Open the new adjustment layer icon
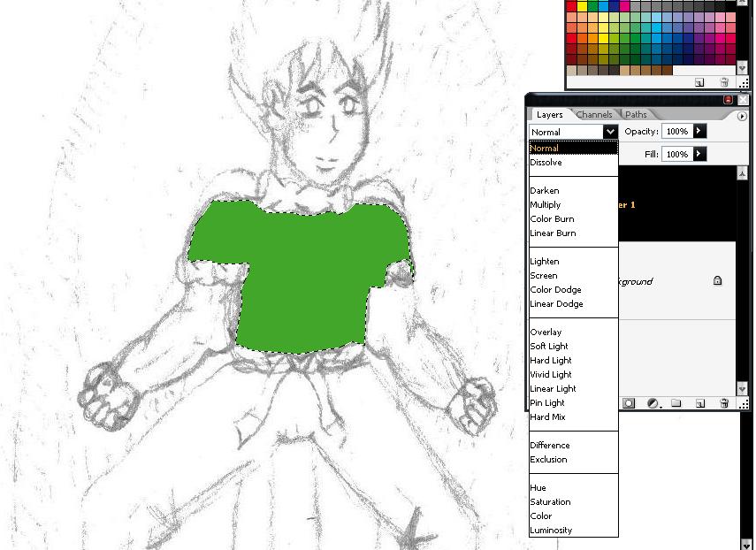Image resolution: width=756 pixels, height=550 pixels. pos(653,403)
